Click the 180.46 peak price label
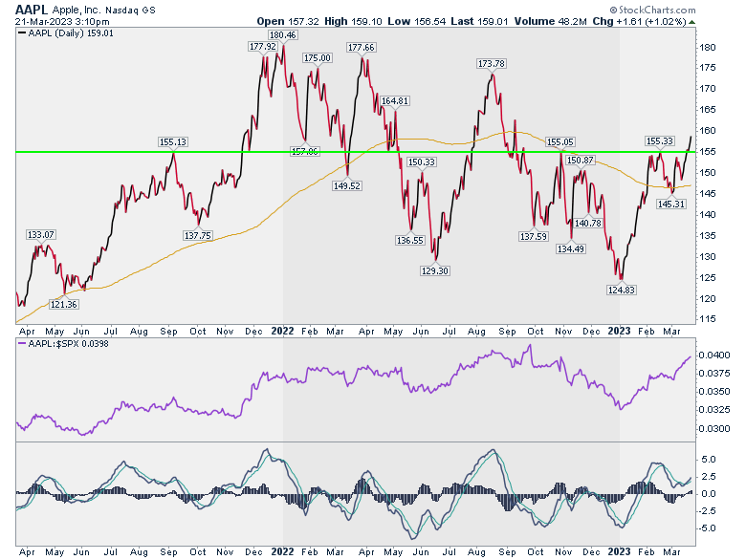 click(x=282, y=34)
